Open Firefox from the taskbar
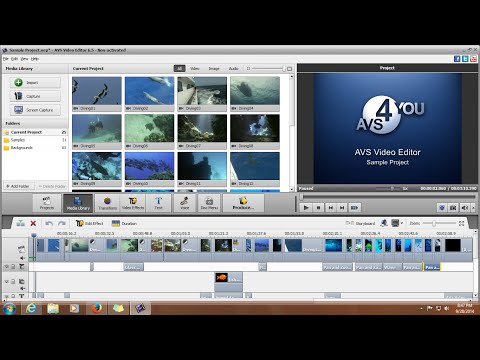 pyautogui.click(x=97, y=308)
